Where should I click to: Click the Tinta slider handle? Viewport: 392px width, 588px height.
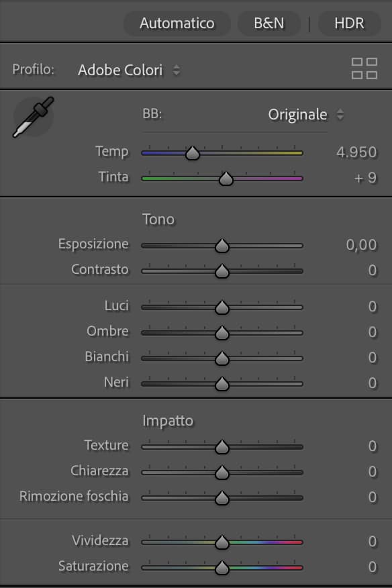[x=226, y=179]
